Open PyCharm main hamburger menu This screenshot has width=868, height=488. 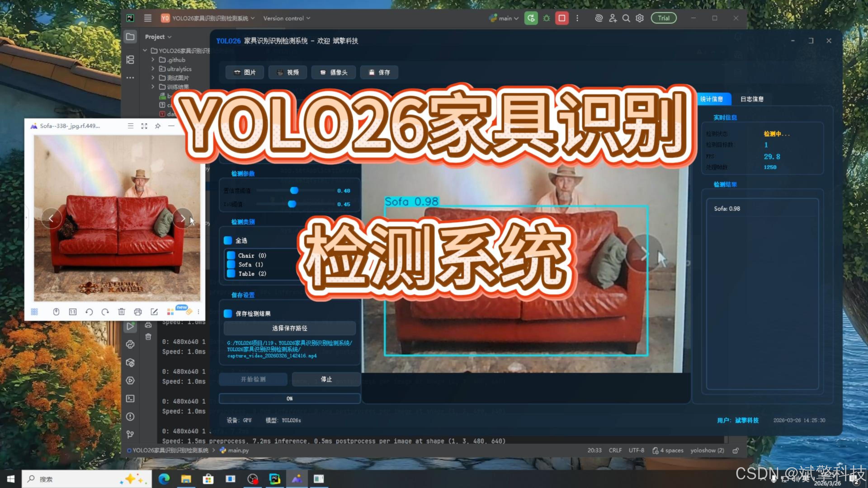(x=148, y=18)
